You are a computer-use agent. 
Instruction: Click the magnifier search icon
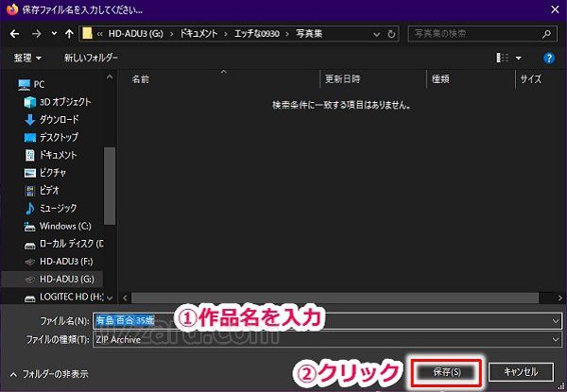pos(546,34)
